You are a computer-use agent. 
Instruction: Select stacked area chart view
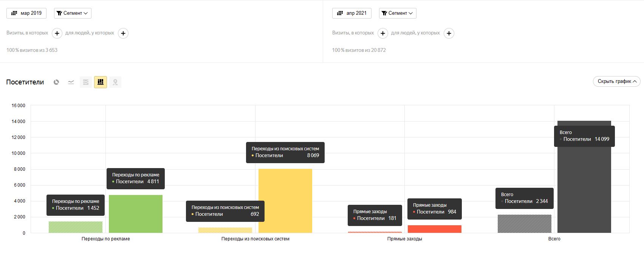[x=86, y=82]
